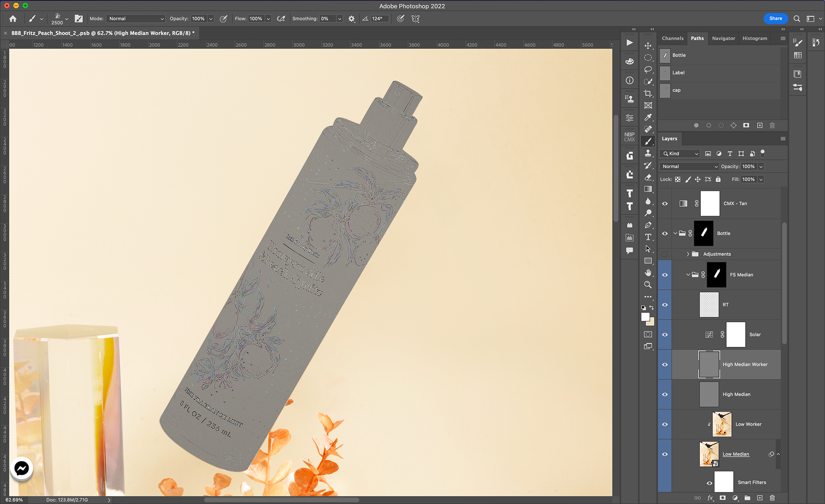Hide the CMX - Tan layer

[665, 203]
